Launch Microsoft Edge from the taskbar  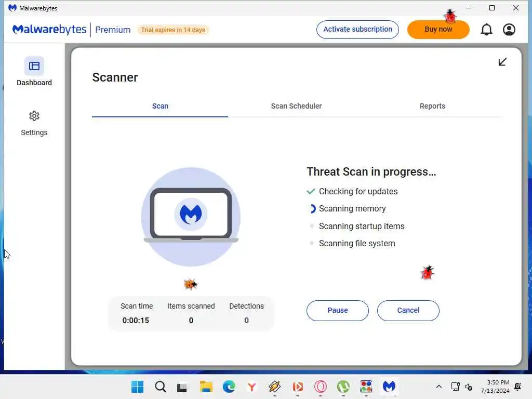coord(229,387)
